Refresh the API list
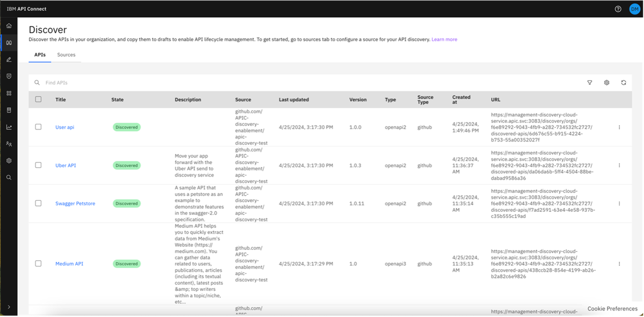 (624, 83)
